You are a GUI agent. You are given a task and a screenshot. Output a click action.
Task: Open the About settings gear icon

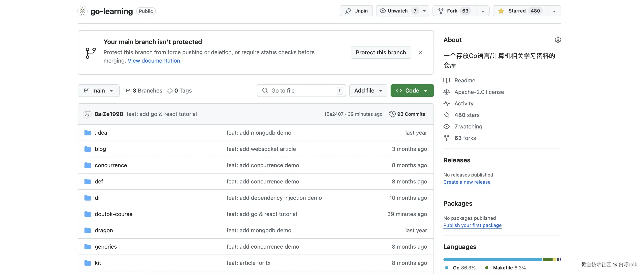pos(558,40)
